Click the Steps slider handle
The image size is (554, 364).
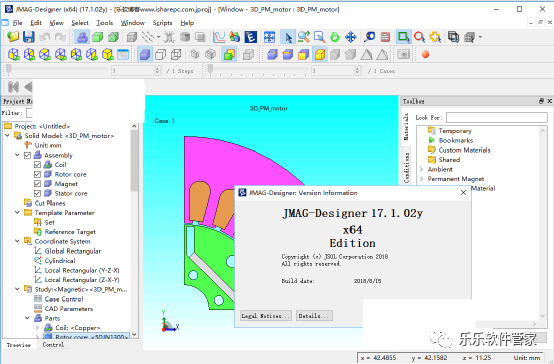pyautogui.click(x=9, y=70)
